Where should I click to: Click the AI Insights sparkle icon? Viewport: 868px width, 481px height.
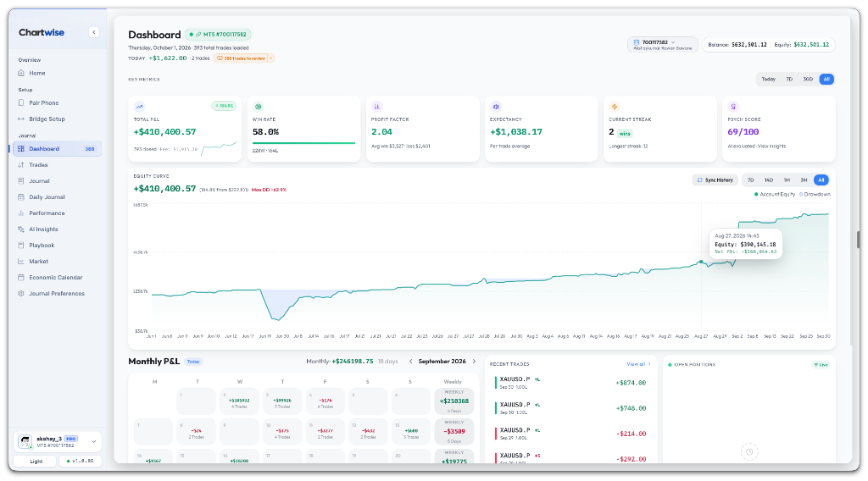(x=21, y=229)
